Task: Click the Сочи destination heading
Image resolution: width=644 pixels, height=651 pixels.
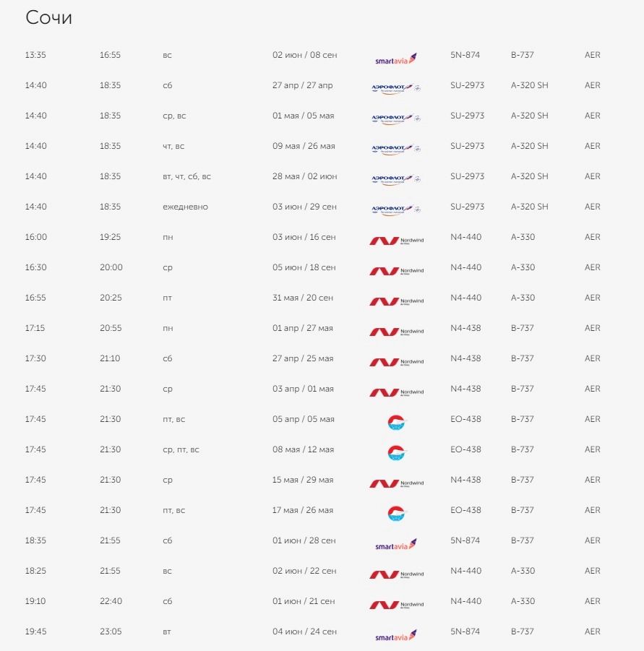Action: click(x=48, y=18)
